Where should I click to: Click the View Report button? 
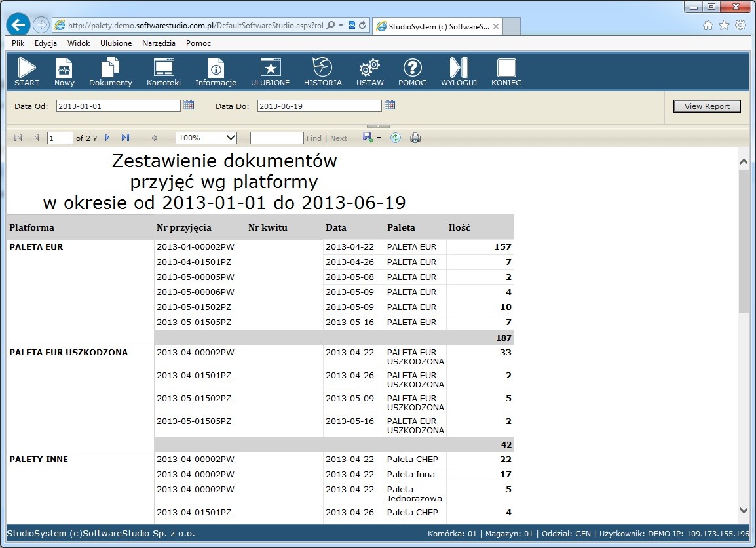[x=707, y=106]
